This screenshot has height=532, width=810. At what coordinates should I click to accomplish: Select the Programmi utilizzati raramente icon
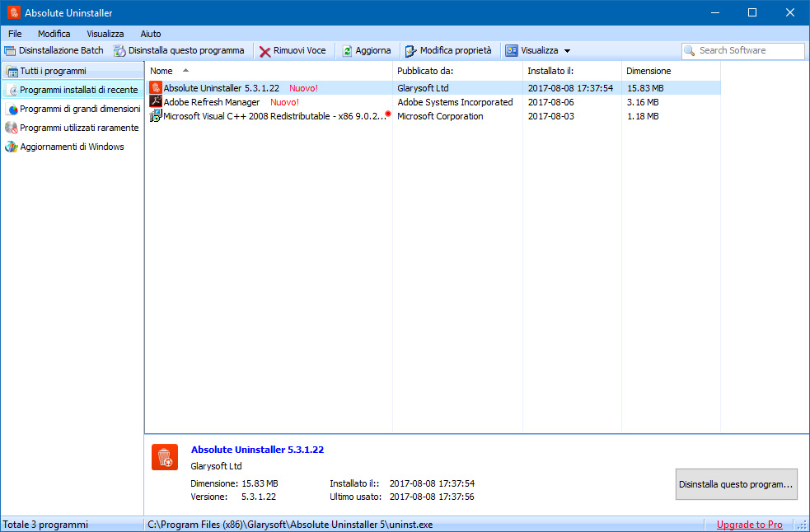(x=12, y=128)
